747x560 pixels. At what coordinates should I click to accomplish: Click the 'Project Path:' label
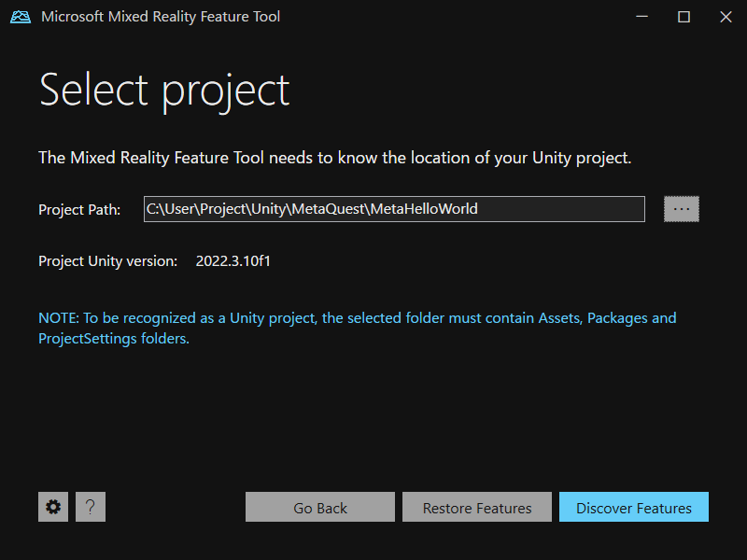click(x=79, y=210)
